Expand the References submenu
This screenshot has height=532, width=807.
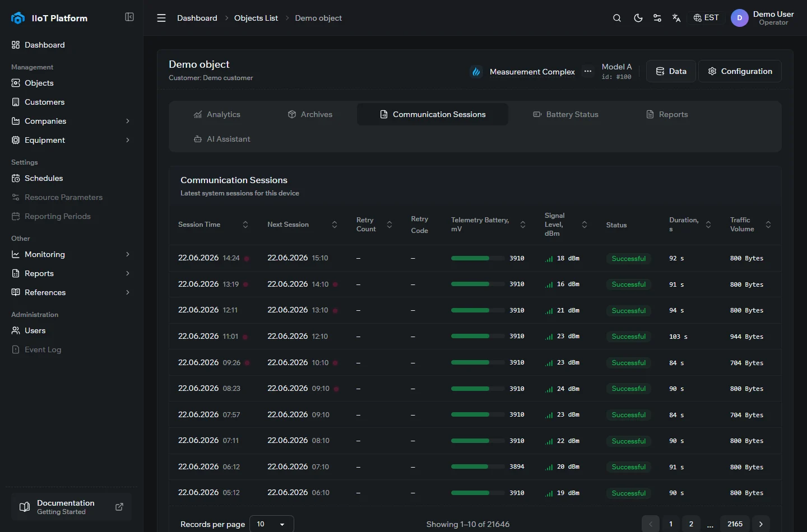pyautogui.click(x=71, y=292)
